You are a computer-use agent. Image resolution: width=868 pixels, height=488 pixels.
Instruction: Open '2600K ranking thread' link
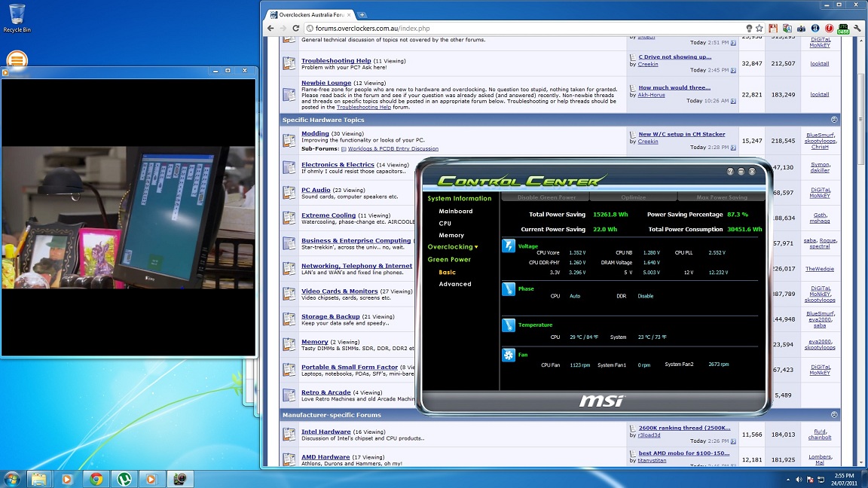(x=684, y=428)
